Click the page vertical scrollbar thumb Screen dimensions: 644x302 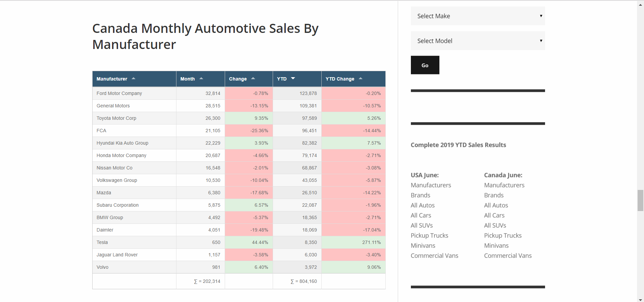point(640,200)
